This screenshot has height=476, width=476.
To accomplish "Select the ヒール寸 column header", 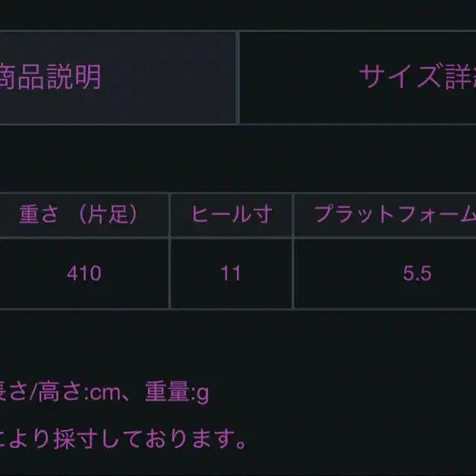I will click(231, 215).
